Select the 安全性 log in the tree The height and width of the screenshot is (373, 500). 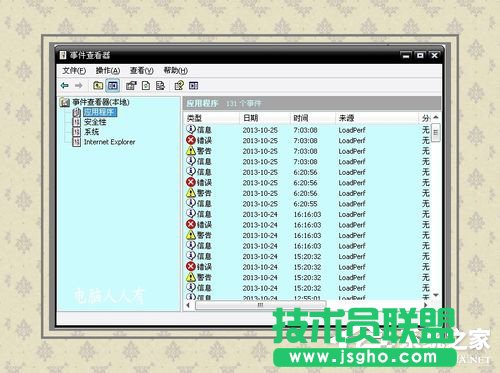[95, 122]
